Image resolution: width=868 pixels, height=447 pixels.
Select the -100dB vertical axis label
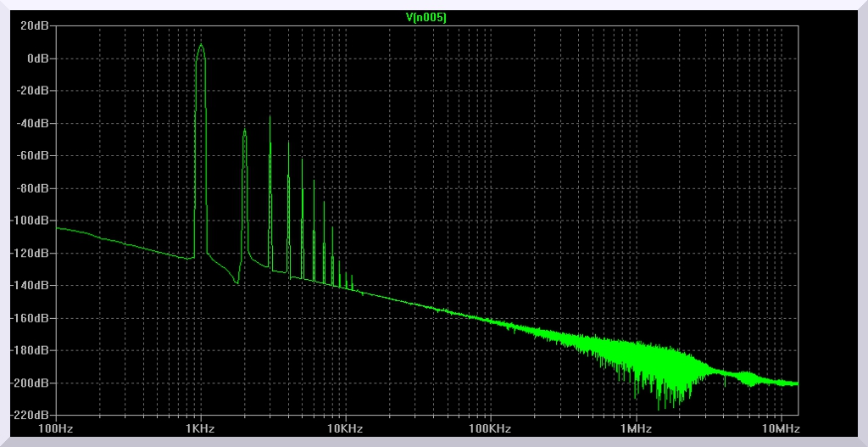click(33, 221)
